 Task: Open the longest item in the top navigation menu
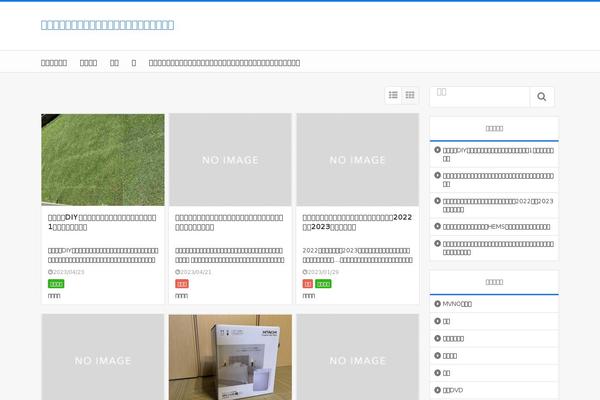coord(224,63)
